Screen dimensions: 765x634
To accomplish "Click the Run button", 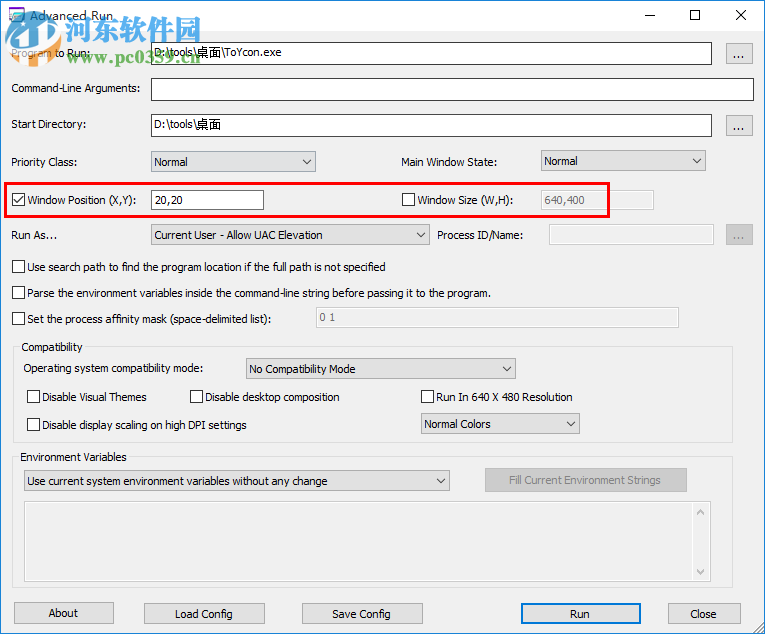I will click(x=581, y=614).
